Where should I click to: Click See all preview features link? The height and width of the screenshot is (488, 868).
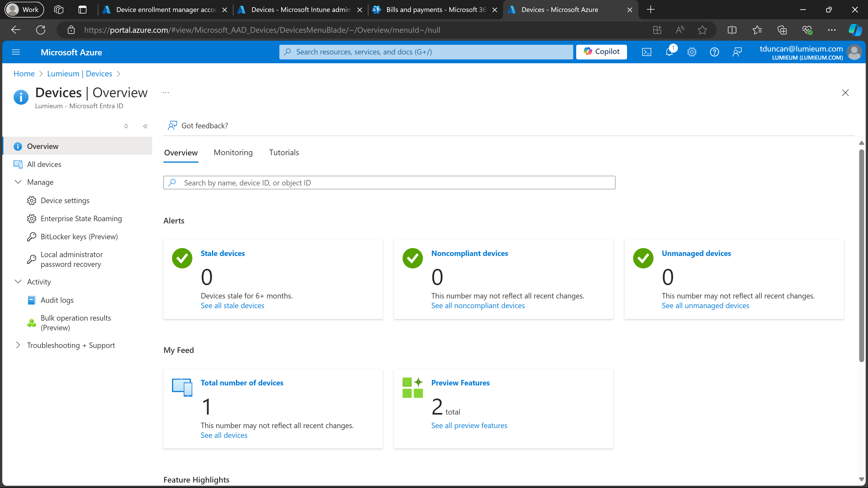pos(469,425)
